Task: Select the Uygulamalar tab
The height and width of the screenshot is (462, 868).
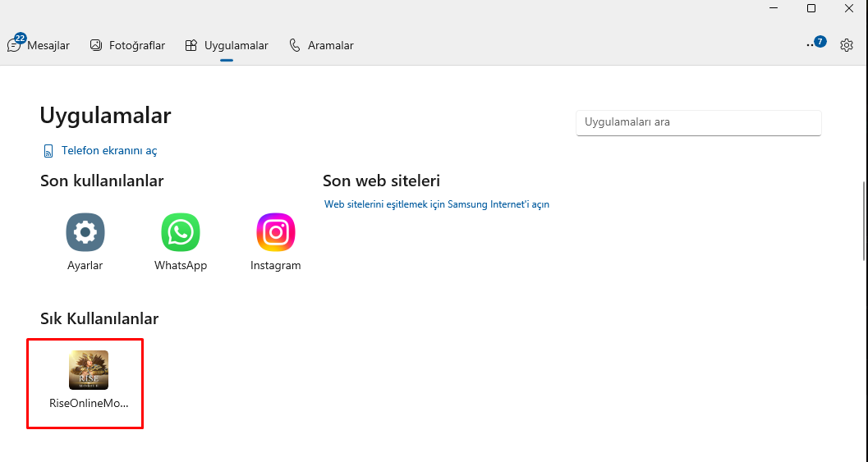Action: click(x=227, y=45)
